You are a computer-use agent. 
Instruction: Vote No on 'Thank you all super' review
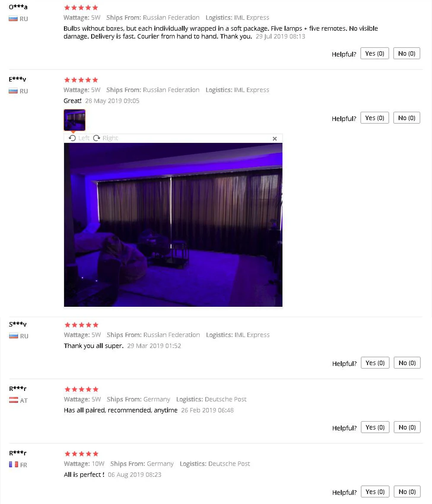click(407, 362)
